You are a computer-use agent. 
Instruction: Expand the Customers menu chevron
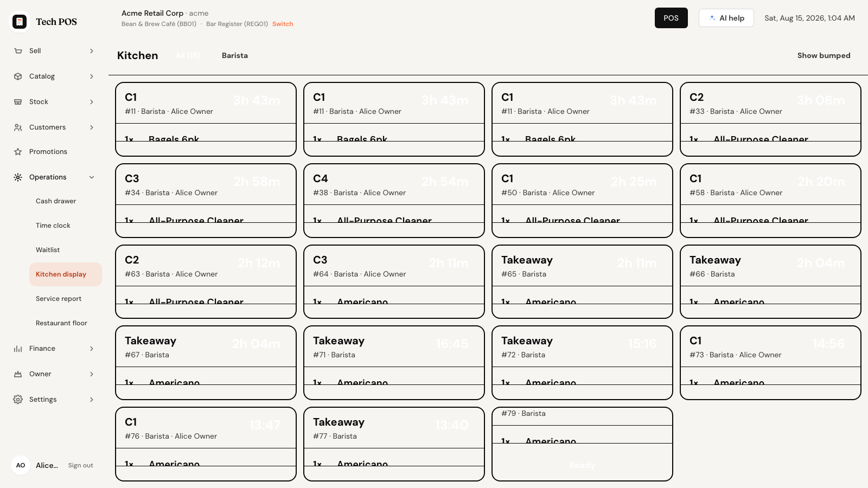pyautogui.click(x=92, y=127)
